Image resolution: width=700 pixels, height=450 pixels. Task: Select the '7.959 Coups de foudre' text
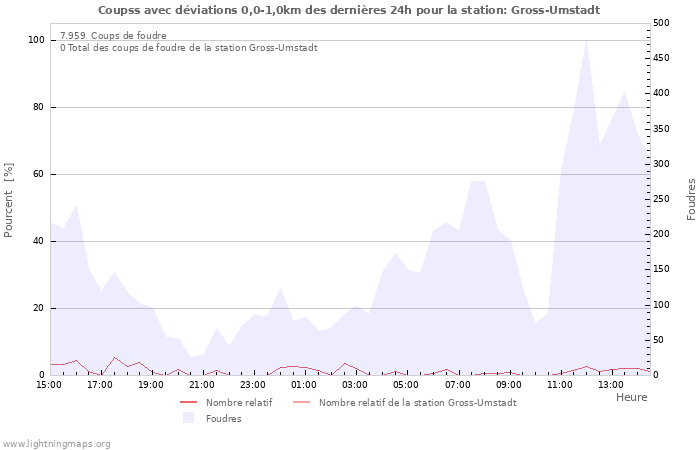(113, 36)
